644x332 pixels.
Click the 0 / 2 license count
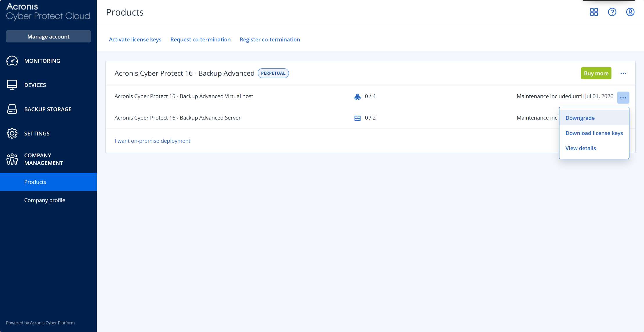click(370, 118)
